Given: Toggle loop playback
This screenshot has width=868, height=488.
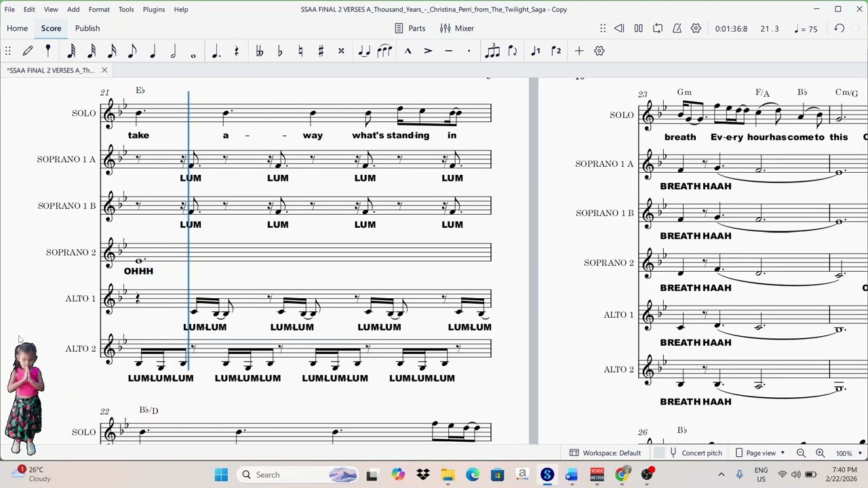Looking at the screenshot, I should [x=658, y=28].
